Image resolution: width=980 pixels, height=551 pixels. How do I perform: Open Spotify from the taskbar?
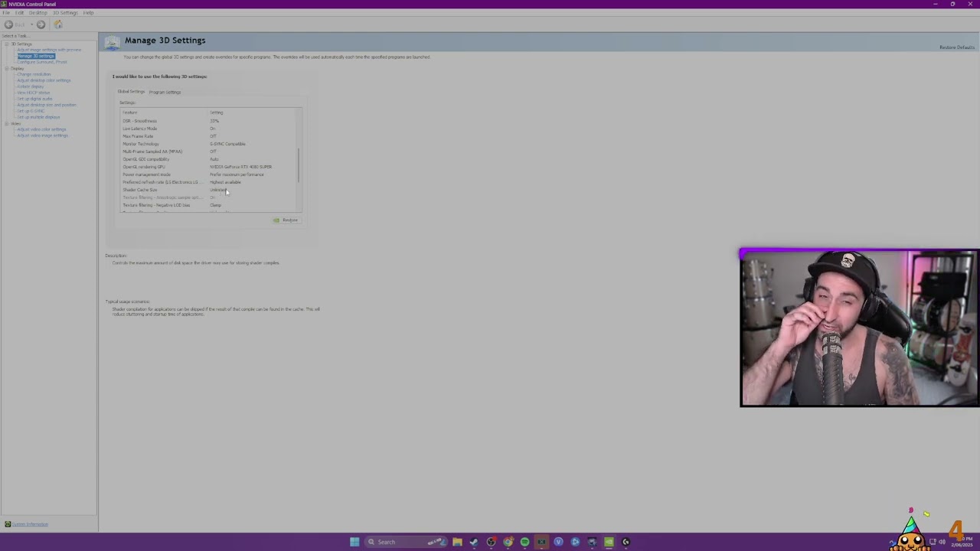(x=524, y=542)
